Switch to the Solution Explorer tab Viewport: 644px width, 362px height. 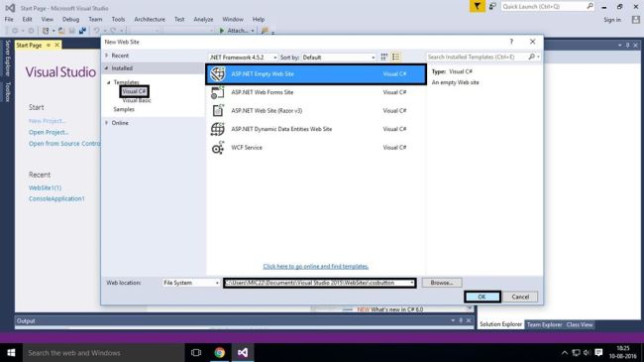500,324
